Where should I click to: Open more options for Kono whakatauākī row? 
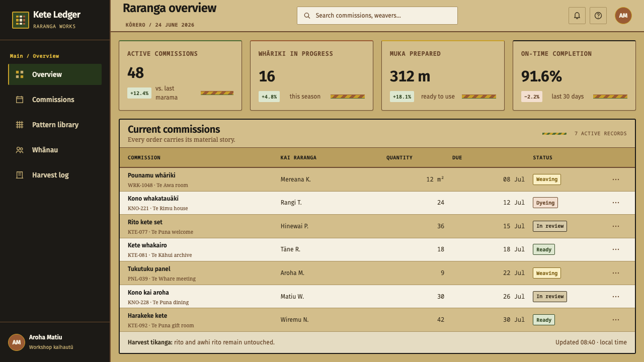(616, 203)
